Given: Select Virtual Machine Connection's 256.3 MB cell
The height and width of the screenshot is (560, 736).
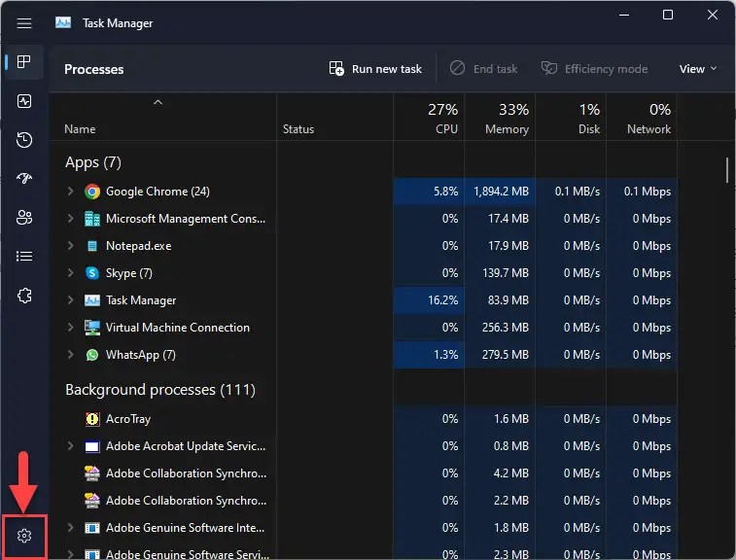Looking at the screenshot, I should pos(500,328).
